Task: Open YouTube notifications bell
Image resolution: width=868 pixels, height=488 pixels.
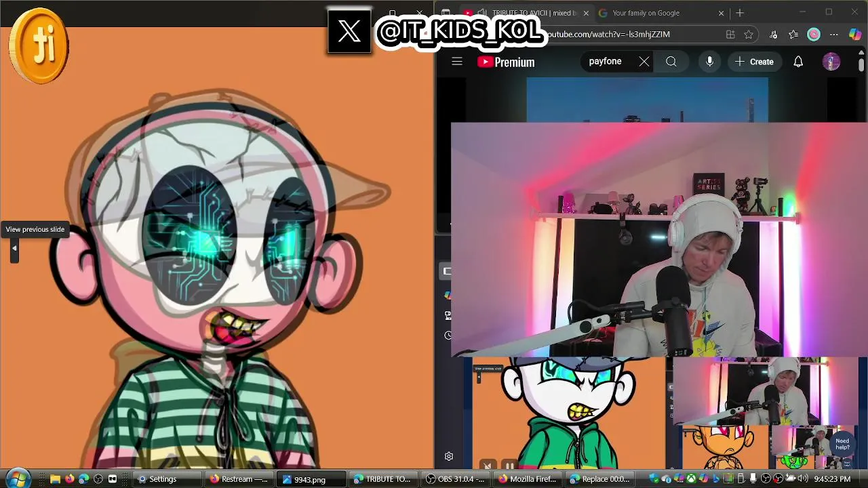Action: coord(798,62)
